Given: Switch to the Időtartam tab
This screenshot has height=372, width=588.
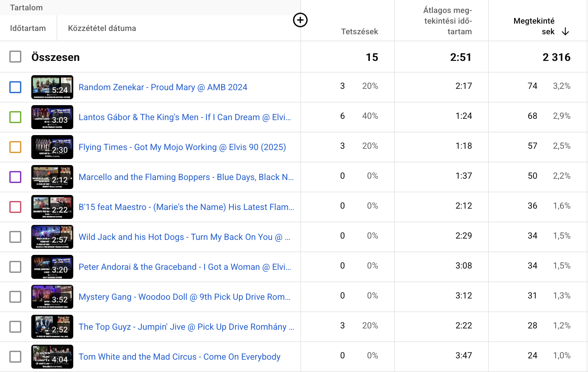Looking at the screenshot, I should pyautogui.click(x=28, y=28).
